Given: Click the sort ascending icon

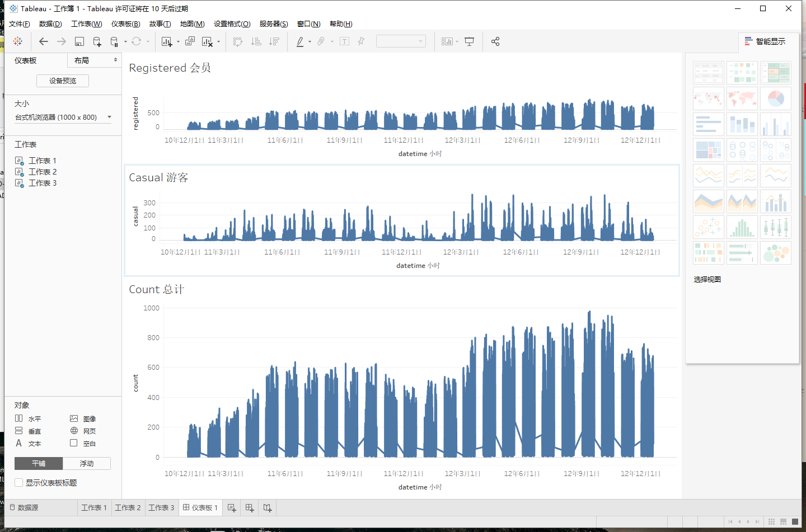Looking at the screenshot, I should (256, 41).
